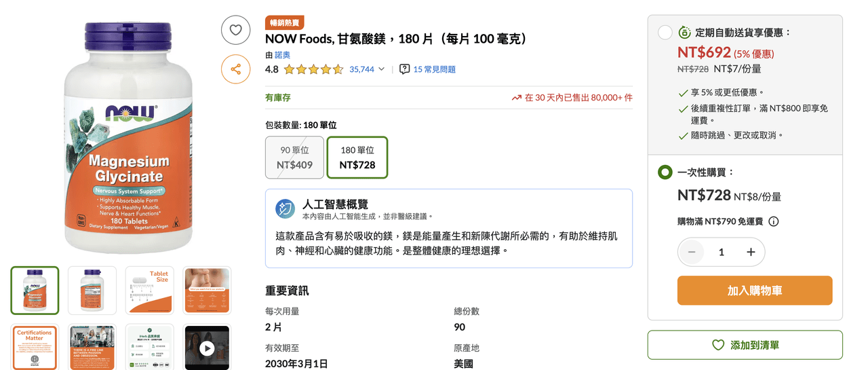Select 一次性購買 radio button
868x370 pixels.
tap(665, 172)
